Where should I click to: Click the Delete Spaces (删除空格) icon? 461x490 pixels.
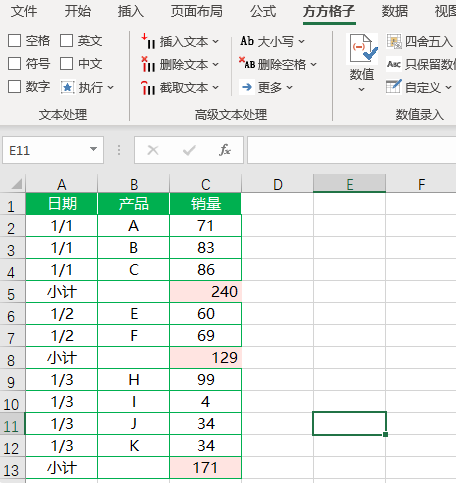point(247,63)
